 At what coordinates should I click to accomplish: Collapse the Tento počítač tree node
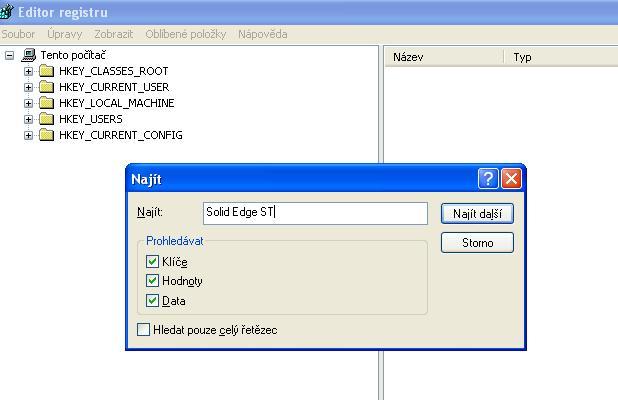(9, 55)
